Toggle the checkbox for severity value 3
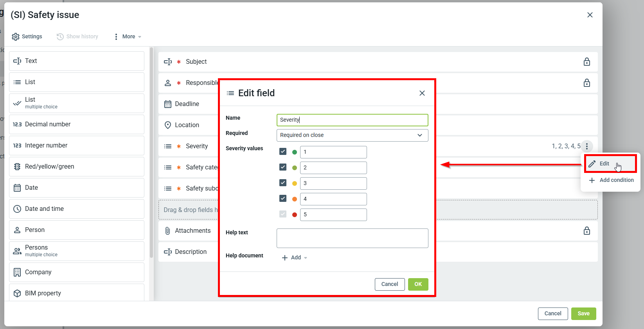 click(x=283, y=183)
